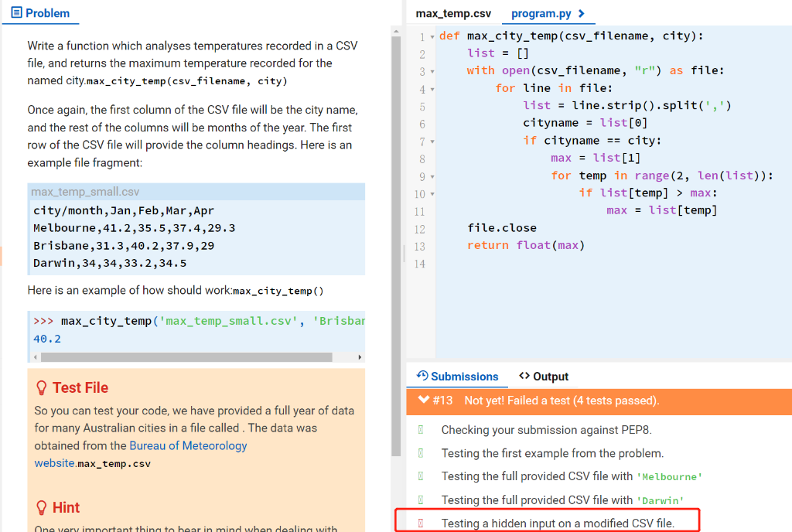Click the green check beside the Darwin test
This screenshot has width=792, height=532.
coord(422,500)
